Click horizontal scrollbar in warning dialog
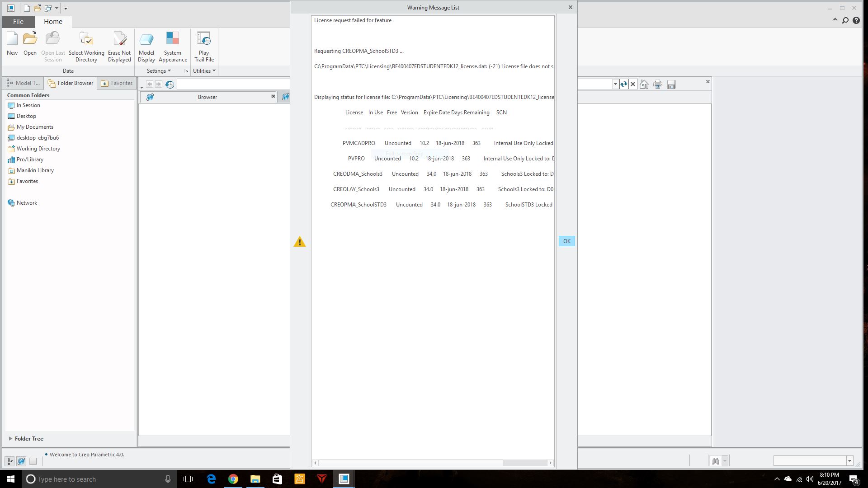This screenshot has height=488, width=868. [x=410, y=463]
